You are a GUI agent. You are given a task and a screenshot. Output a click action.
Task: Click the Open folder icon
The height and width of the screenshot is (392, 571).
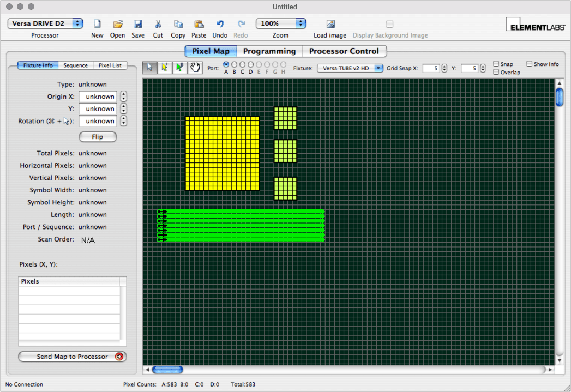coord(117,24)
